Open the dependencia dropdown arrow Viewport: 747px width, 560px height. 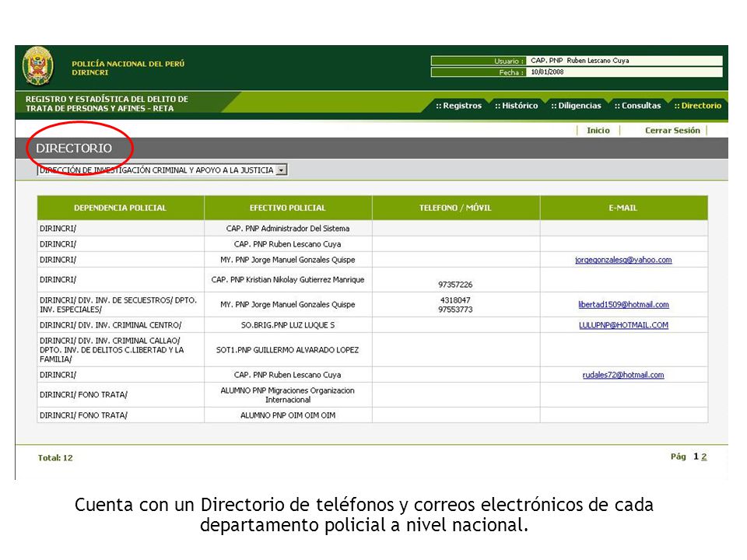click(x=282, y=170)
